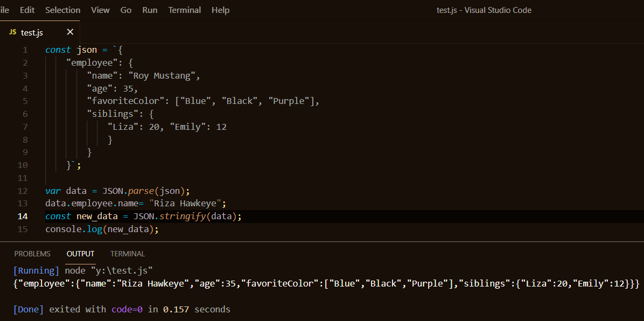644x321 pixels.
Task: Open the Edit menu
Action: [x=27, y=10]
